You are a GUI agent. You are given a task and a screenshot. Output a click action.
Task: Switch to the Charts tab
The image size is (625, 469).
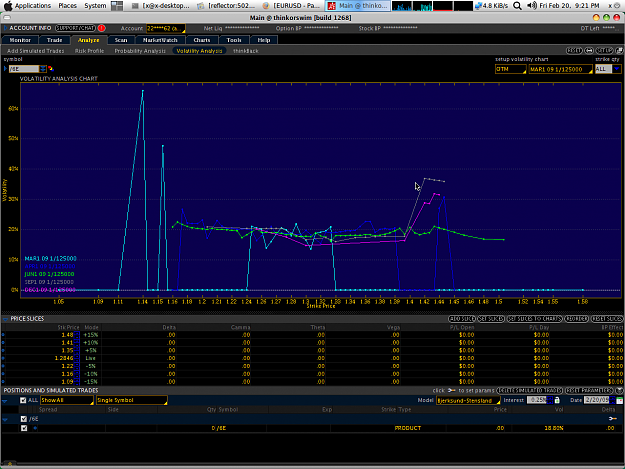tap(202, 40)
